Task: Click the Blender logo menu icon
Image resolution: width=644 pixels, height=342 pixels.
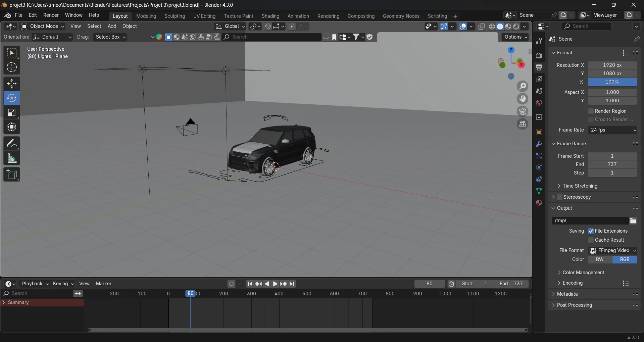Action: [7, 15]
